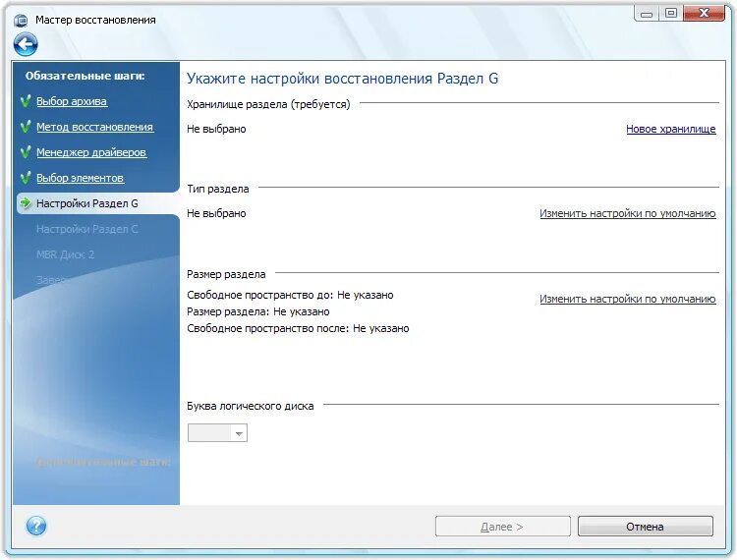
Task: Open the logical drive letter dropdown
Action: click(x=217, y=433)
